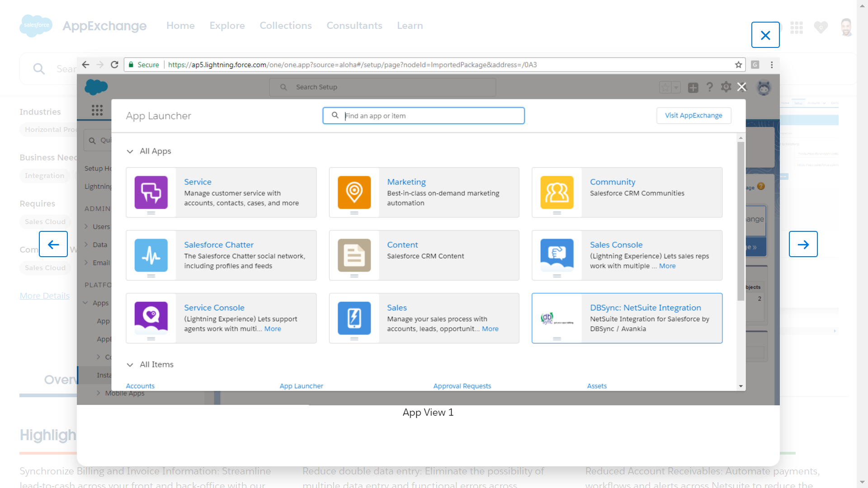Screen dimensions: 868x488
Task: Show the previous screenshot with left arrow
Action: point(53,244)
